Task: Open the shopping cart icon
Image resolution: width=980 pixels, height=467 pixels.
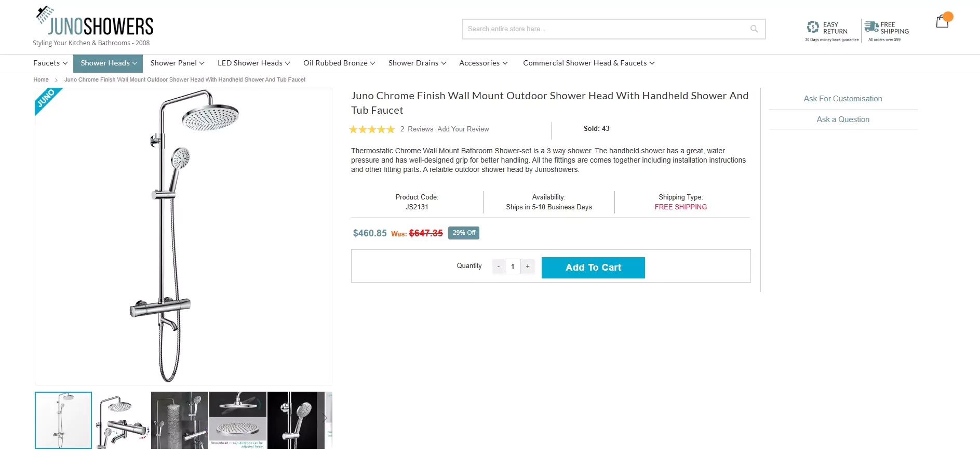Action: click(x=943, y=21)
